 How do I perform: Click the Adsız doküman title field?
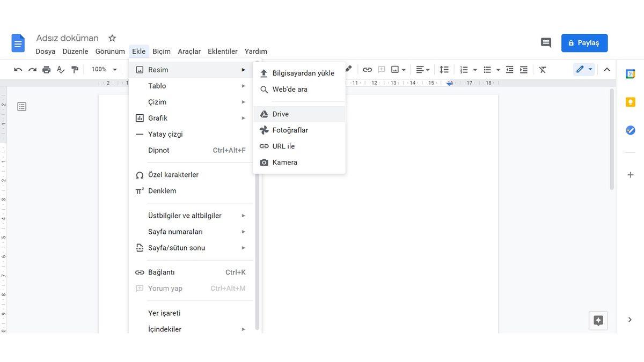[x=68, y=38]
